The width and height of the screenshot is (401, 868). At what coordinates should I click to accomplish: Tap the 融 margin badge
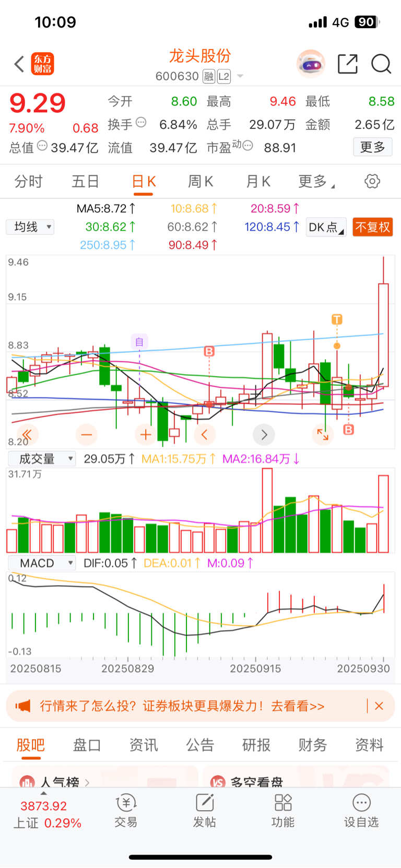tap(209, 77)
